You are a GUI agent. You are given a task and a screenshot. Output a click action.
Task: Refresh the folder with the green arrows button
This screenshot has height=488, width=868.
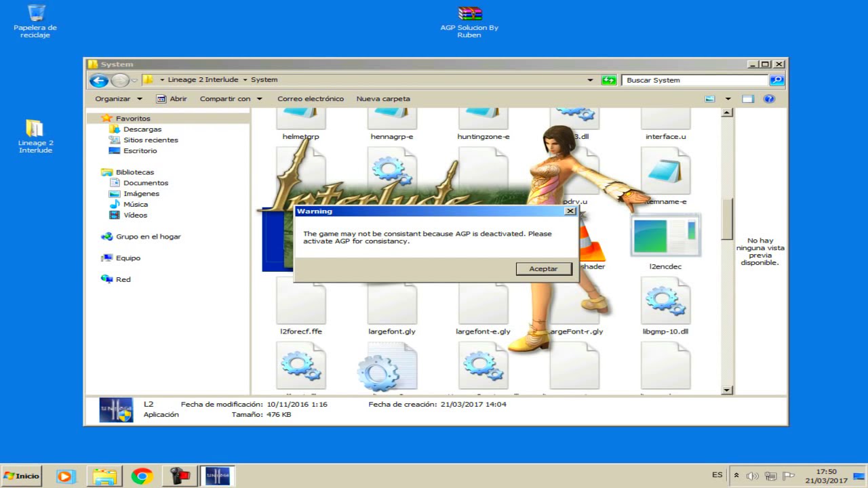(x=609, y=80)
